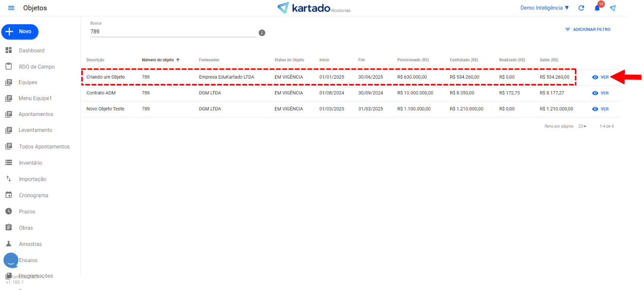Click the refresh icon in header
644x290 pixels.
tap(581, 8)
